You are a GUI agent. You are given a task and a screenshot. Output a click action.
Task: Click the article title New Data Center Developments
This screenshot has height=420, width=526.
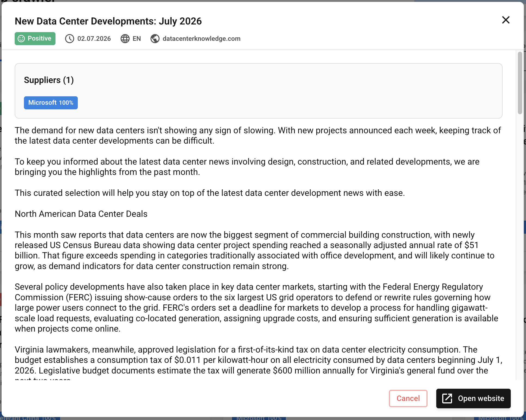(x=108, y=21)
